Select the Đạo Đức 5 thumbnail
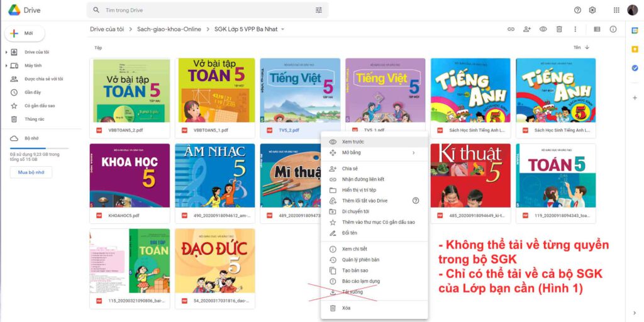Screen dimensions: 644x322 coord(215,261)
